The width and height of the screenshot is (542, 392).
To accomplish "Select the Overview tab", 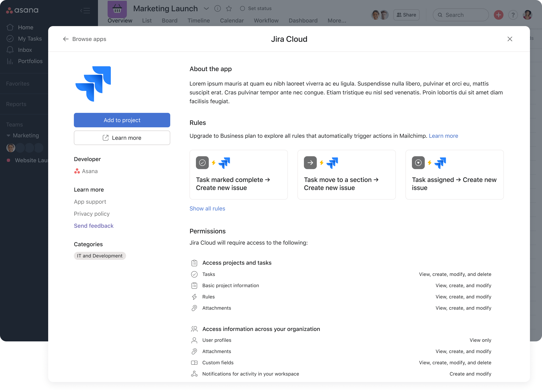I will [119, 20].
